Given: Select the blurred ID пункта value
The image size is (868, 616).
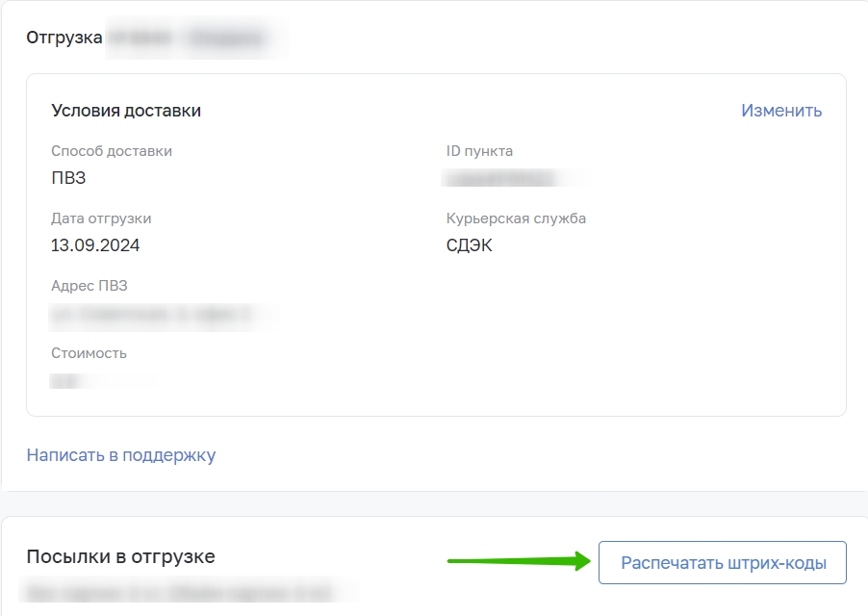Looking at the screenshot, I should [515, 178].
